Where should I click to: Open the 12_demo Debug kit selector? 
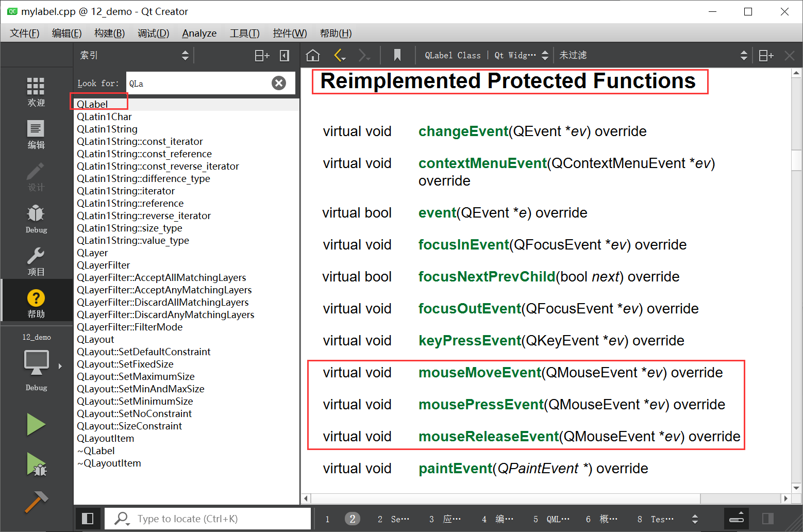tap(36, 363)
